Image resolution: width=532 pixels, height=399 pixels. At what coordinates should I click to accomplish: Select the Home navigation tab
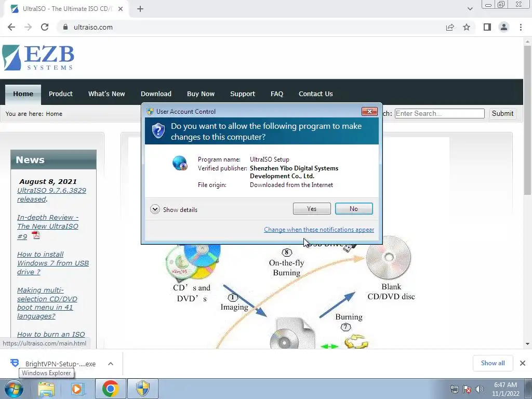(23, 94)
